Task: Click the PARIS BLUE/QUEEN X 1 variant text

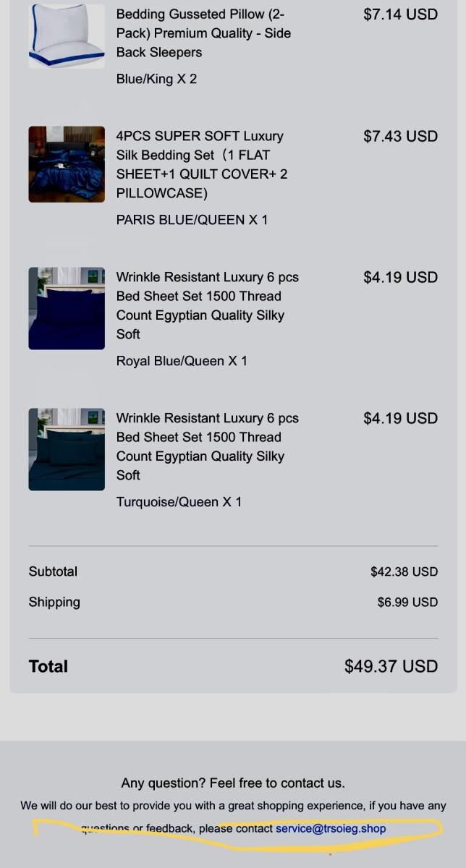Action: tap(192, 220)
